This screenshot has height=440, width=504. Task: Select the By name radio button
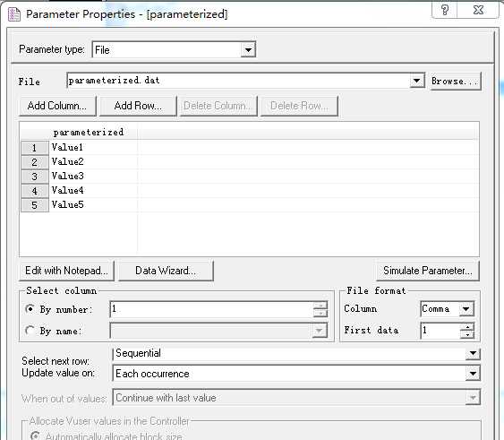pos(30,331)
